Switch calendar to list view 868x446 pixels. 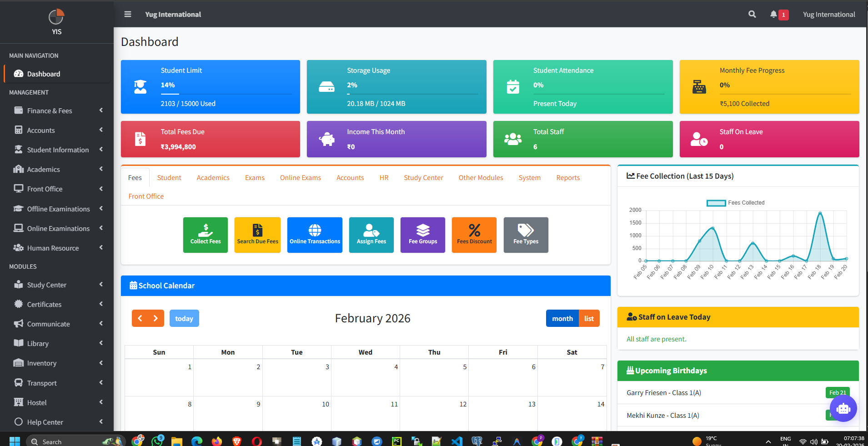(x=589, y=318)
